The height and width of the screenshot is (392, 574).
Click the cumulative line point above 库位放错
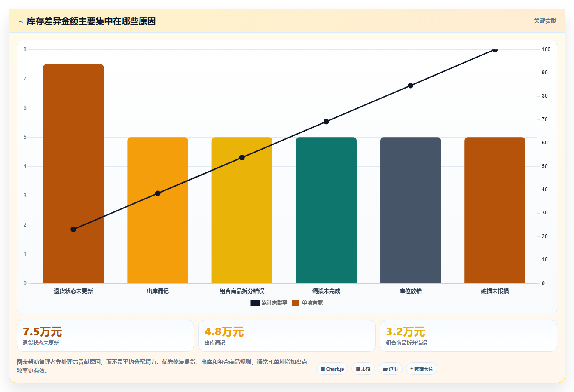pyautogui.click(x=410, y=86)
